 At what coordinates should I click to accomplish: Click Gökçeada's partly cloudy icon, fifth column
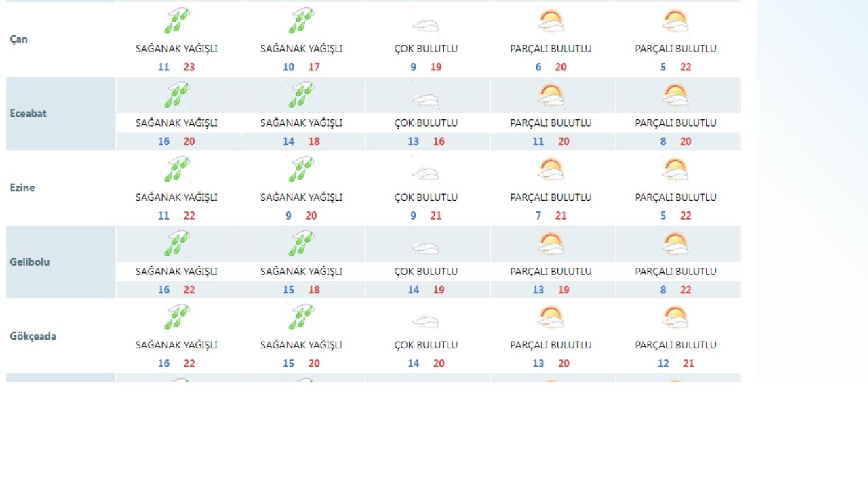click(675, 317)
